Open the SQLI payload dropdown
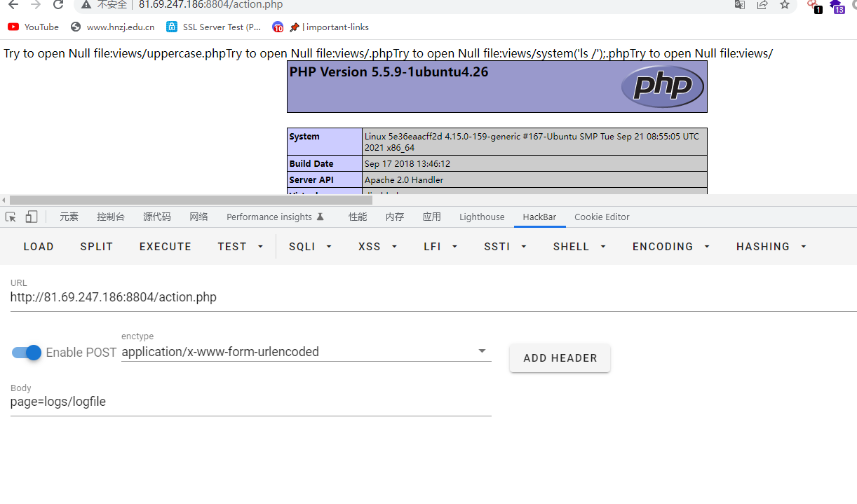Viewport: 857px width, 504px height. [x=310, y=247]
